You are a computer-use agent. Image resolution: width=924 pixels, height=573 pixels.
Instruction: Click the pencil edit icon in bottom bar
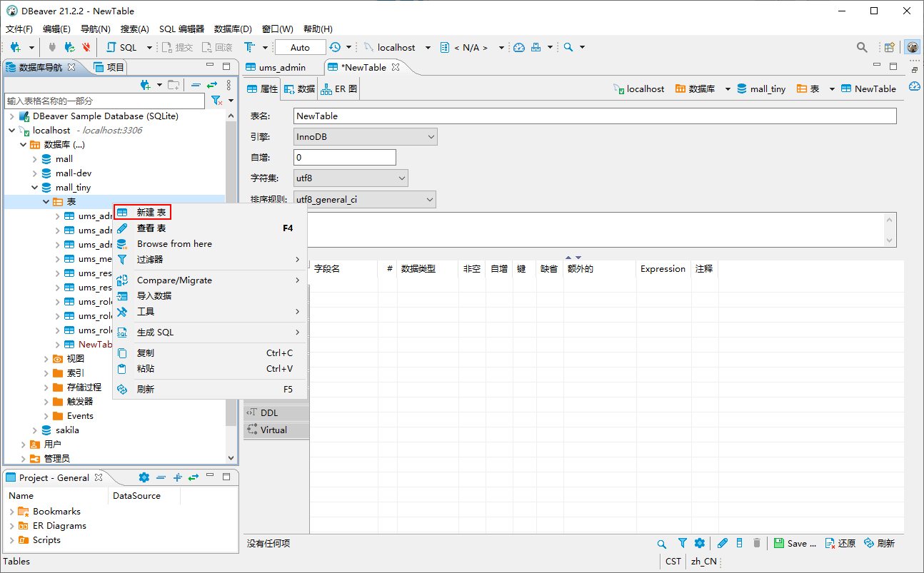723,543
